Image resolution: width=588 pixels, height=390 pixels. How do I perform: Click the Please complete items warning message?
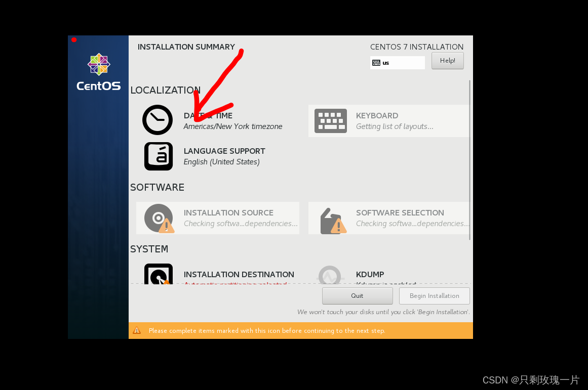click(x=266, y=331)
